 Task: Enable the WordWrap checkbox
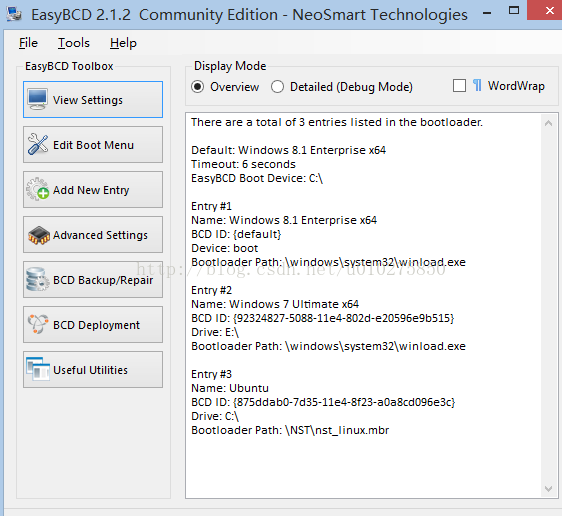[x=459, y=86]
